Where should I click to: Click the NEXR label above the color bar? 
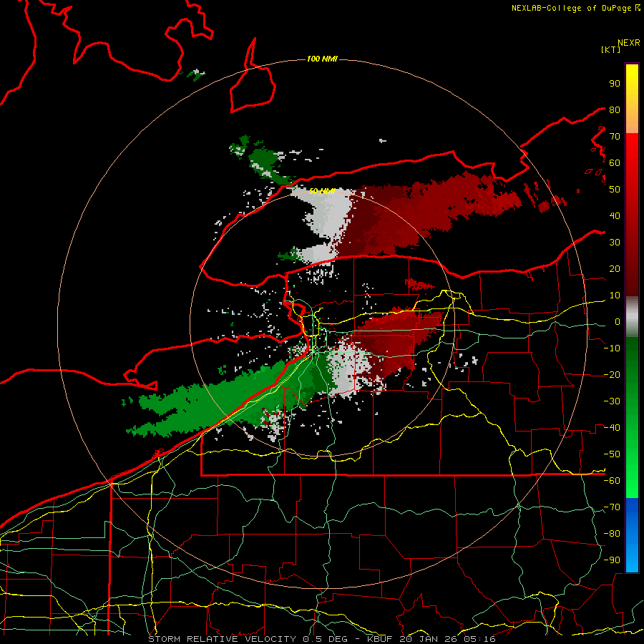coord(629,43)
